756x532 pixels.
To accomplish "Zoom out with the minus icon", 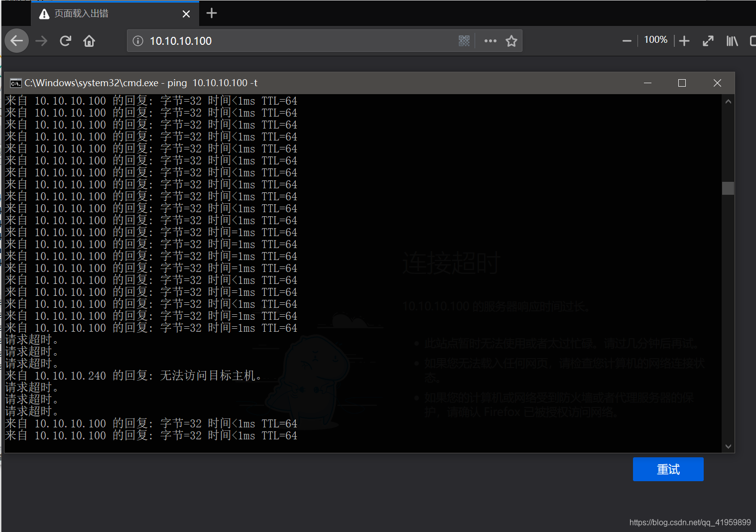I will [x=627, y=41].
